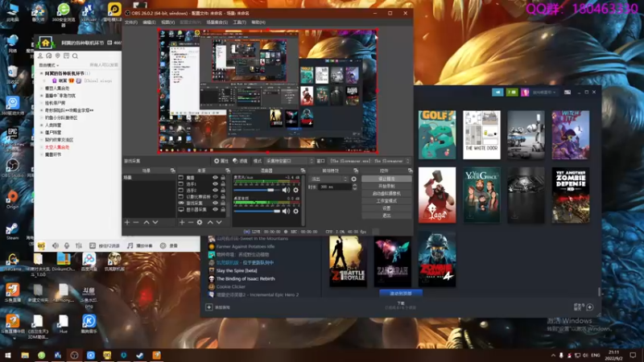Open Steam friends green icon in header
This screenshot has width=644, height=362.
tap(512, 93)
